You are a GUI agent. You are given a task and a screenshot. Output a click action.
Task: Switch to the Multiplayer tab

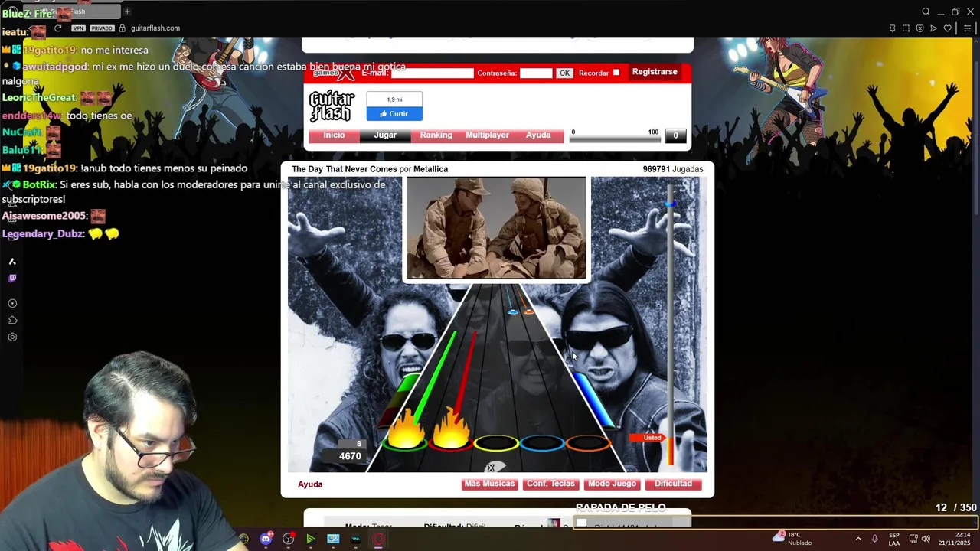pyautogui.click(x=487, y=135)
